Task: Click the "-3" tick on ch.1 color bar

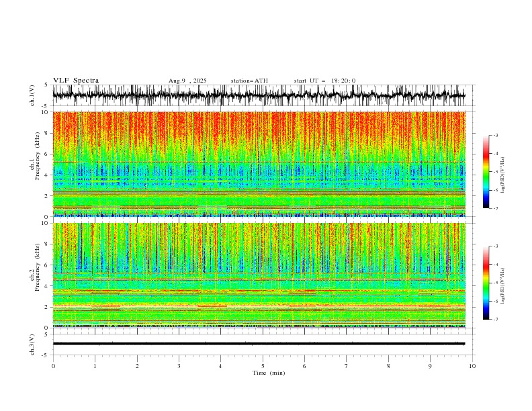Action: click(x=496, y=135)
